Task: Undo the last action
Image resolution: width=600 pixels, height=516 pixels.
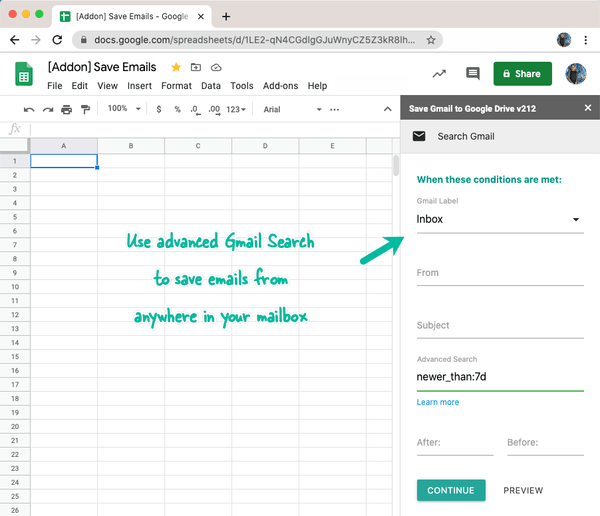Action: pos(29,110)
